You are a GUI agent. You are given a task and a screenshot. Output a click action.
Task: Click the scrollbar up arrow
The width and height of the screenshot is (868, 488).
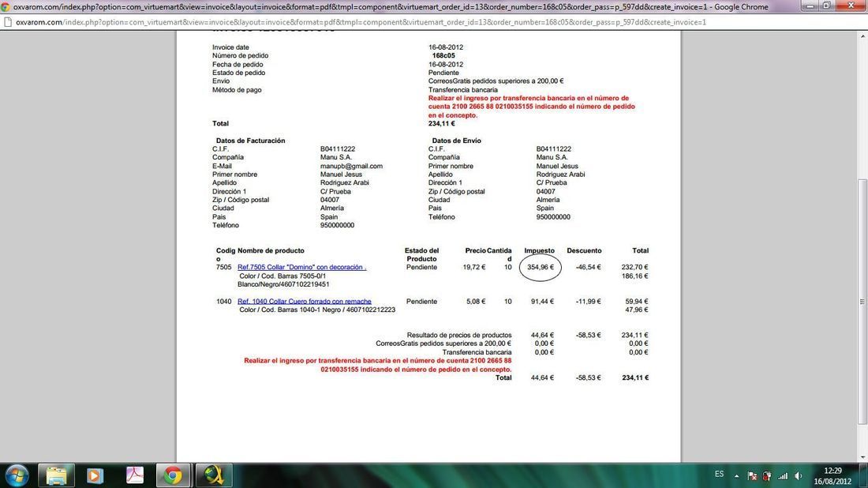click(862, 36)
